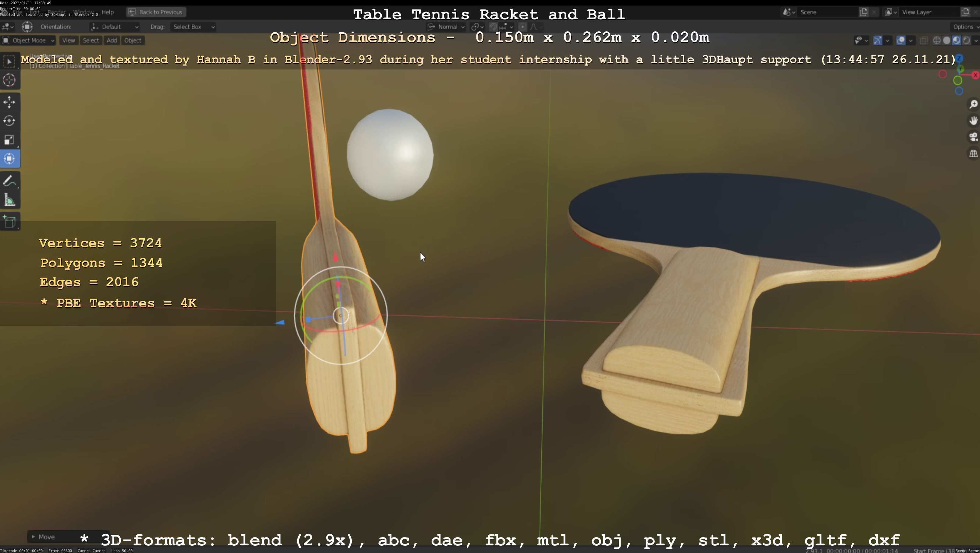The height and width of the screenshot is (553, 980).
Task: Open the view layer browse dropdown icon
Action: click(891, 12)
